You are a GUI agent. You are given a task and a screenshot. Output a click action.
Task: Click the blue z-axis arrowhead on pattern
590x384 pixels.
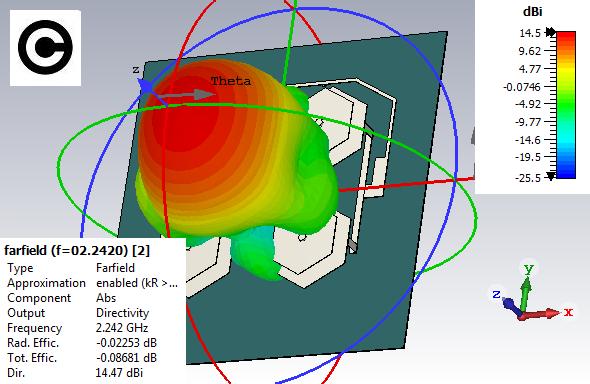145,87
